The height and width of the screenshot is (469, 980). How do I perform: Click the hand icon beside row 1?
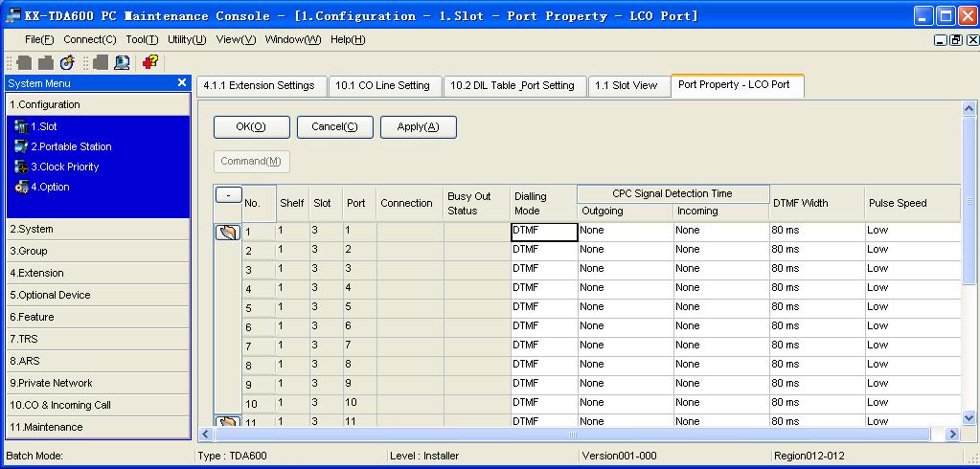click(227, 233)
